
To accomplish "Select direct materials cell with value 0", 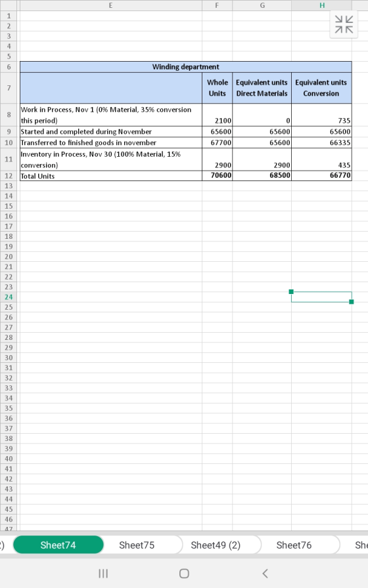I will coord(262,115).
